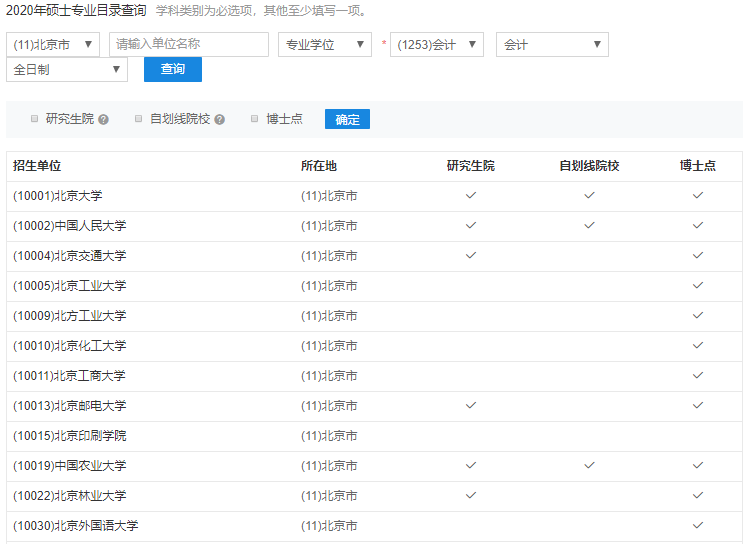Click 北京交通大学 研究生院 checkmark
The height and width of the screenshot is (544, 747).
pos(471,255)
